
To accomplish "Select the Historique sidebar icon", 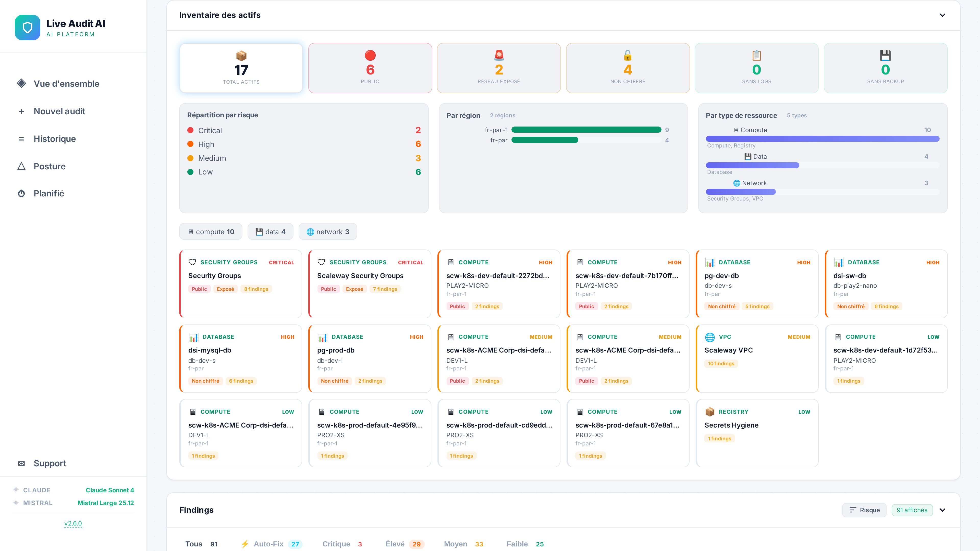I will [21, 139].
